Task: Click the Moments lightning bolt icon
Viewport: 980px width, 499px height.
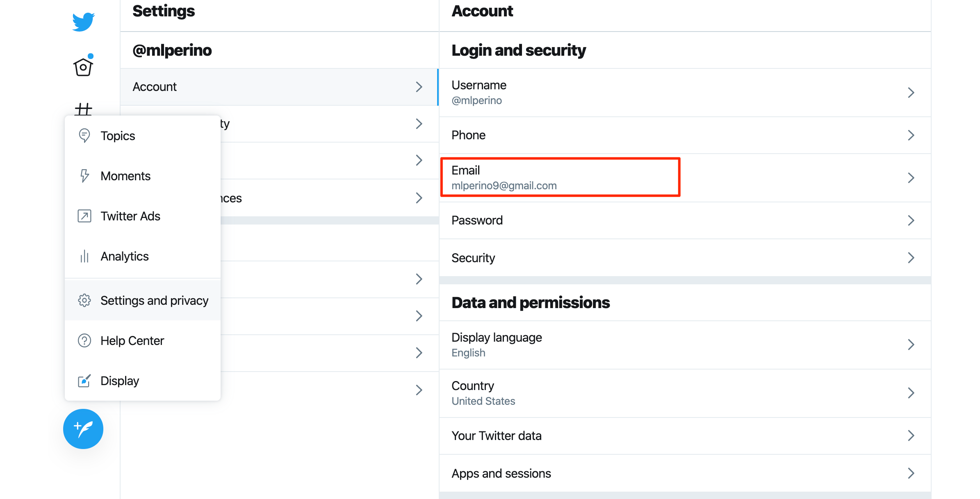Action: pyautogui.click(x=84, y=176)
